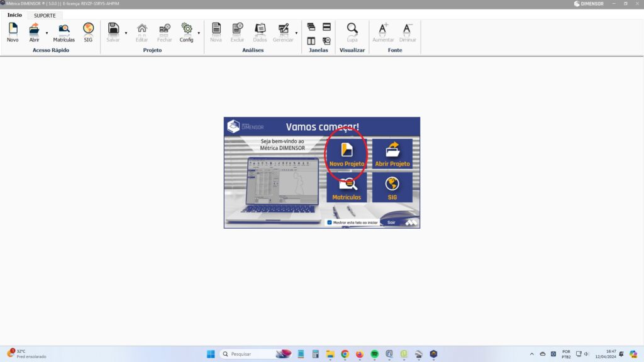
Task: Open Calculator from the taskbar
Action: [x=316, y=354]
